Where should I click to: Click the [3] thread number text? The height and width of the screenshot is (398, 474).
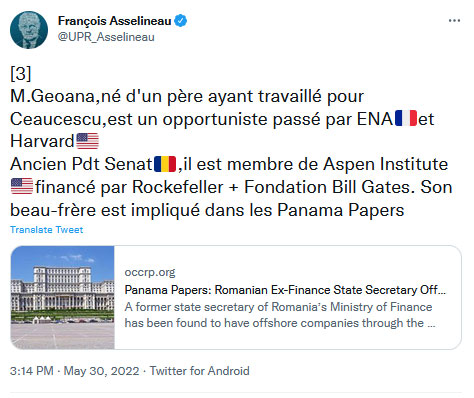[21, 73]
